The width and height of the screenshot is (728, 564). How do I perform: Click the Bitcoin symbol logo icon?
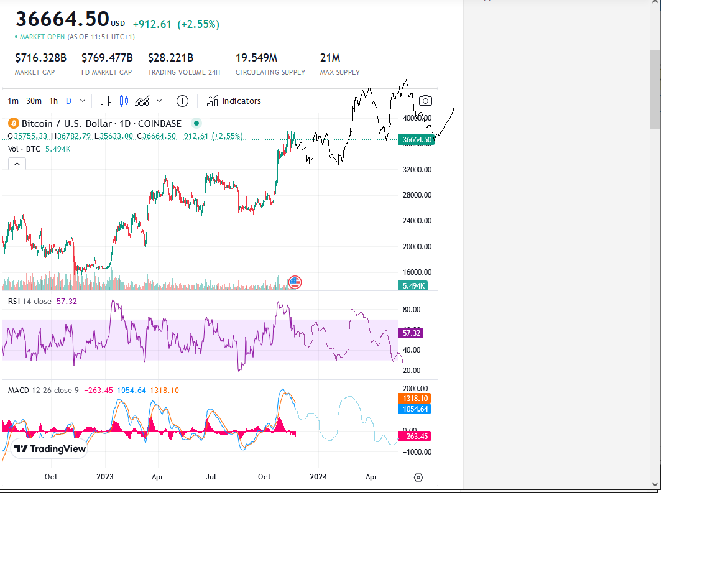(14, 123)
